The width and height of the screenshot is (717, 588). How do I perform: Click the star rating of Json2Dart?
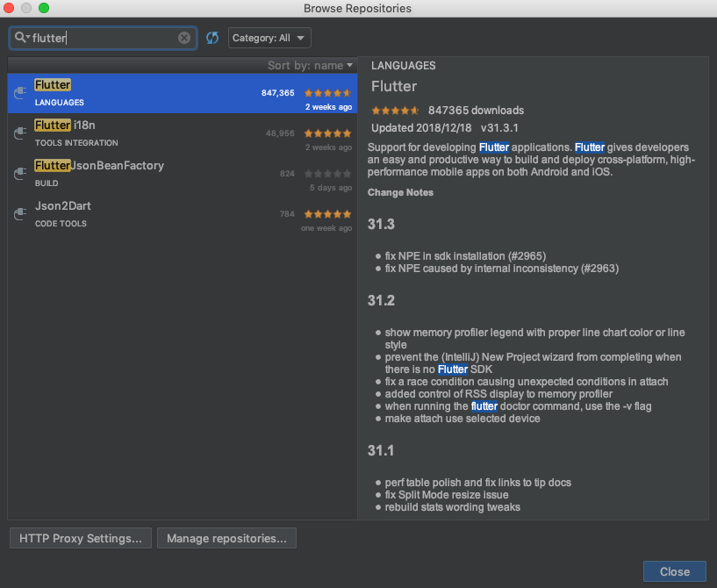[328, 213]
